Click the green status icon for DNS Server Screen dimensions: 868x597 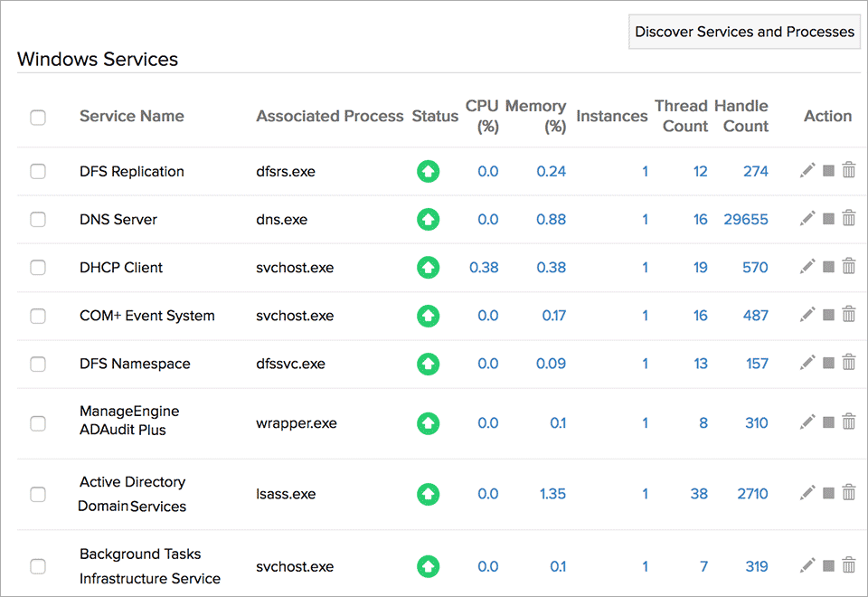(x=428, y=218)
